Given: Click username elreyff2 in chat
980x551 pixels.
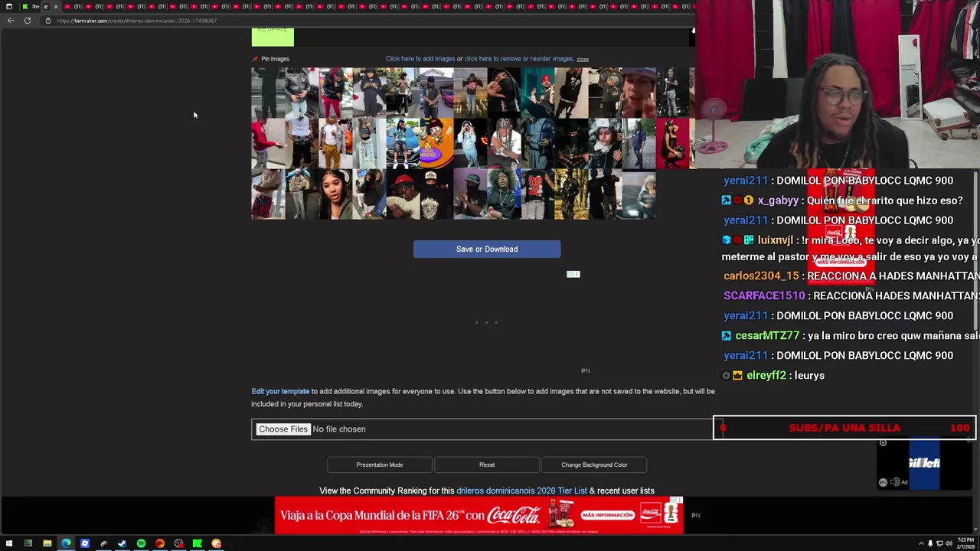Looking at the screenshot, I should [x=766, y=375].
